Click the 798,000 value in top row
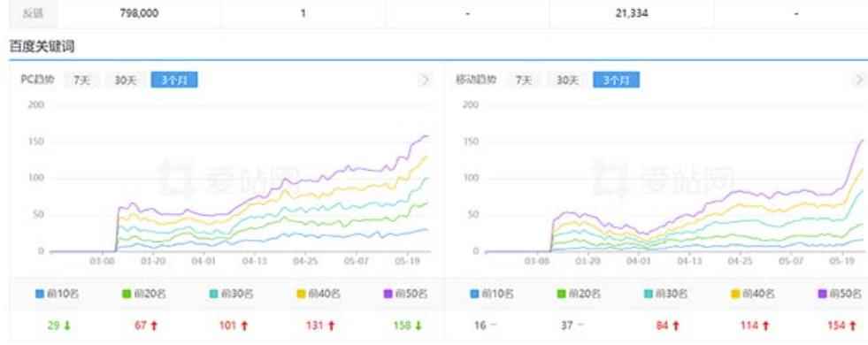 (x=139, y=13)
